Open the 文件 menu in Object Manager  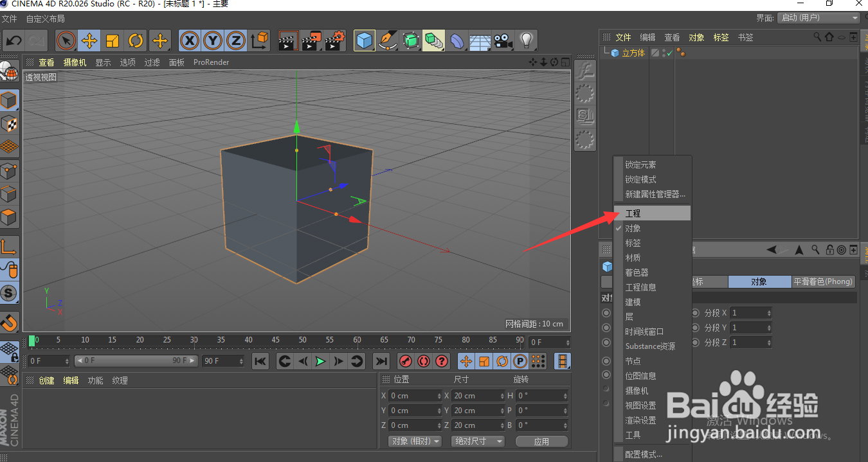623,37
